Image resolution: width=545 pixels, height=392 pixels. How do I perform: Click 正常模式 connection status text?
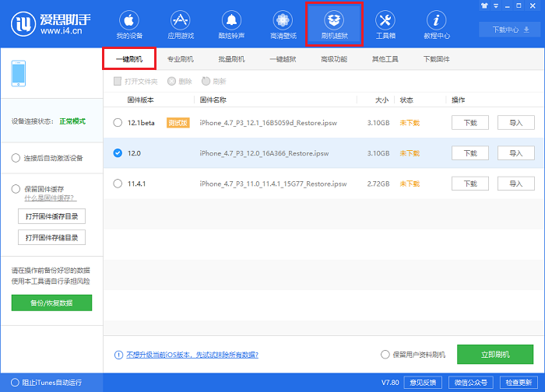coord(72,121)
